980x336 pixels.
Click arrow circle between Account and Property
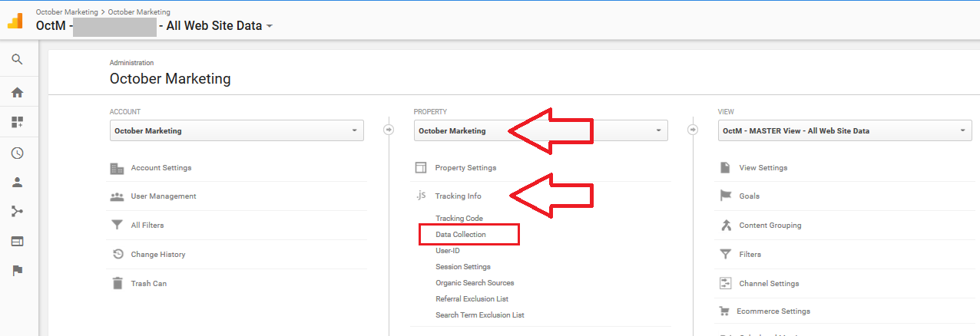coord(389,130)
